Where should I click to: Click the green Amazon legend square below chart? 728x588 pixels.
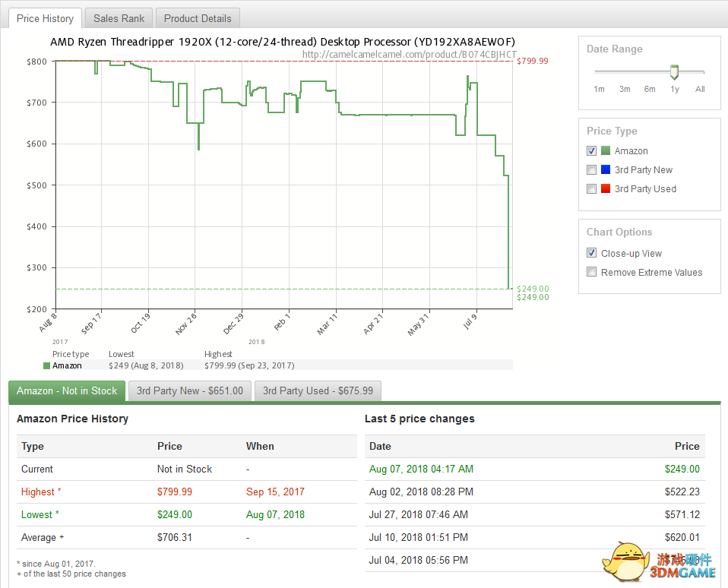pos(46,365)
